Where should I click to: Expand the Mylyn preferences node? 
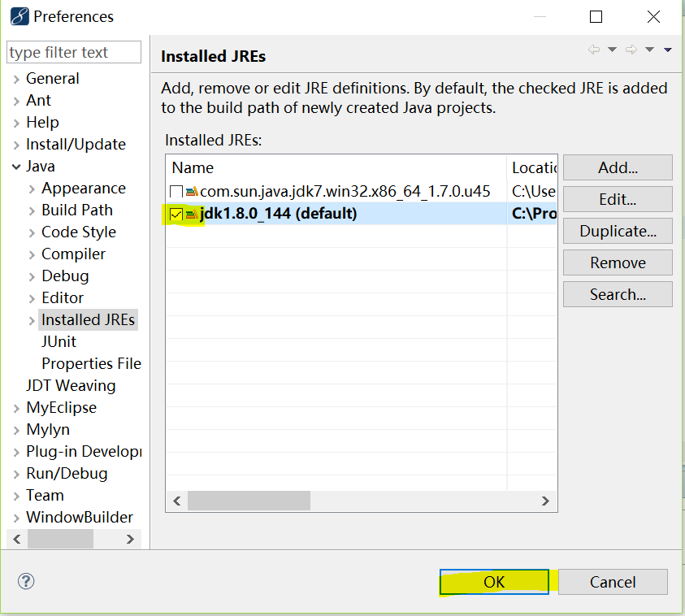click(16, 430)
